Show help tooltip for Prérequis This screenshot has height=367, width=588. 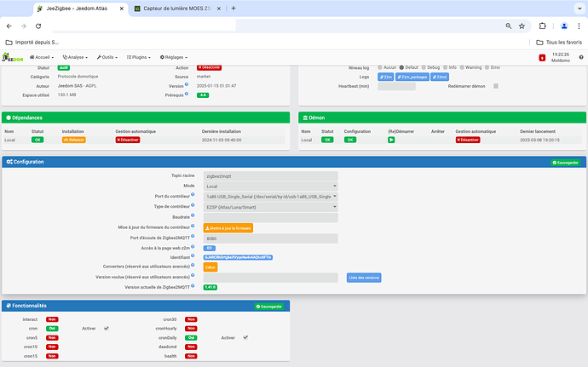tap(187, 94)
